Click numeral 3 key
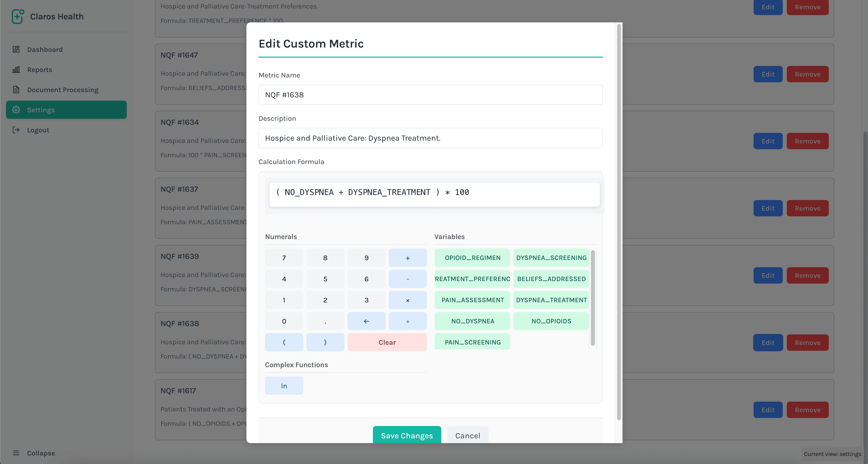Image resolution: width=868 pixels, height=464 pixels. coord(366,300)
